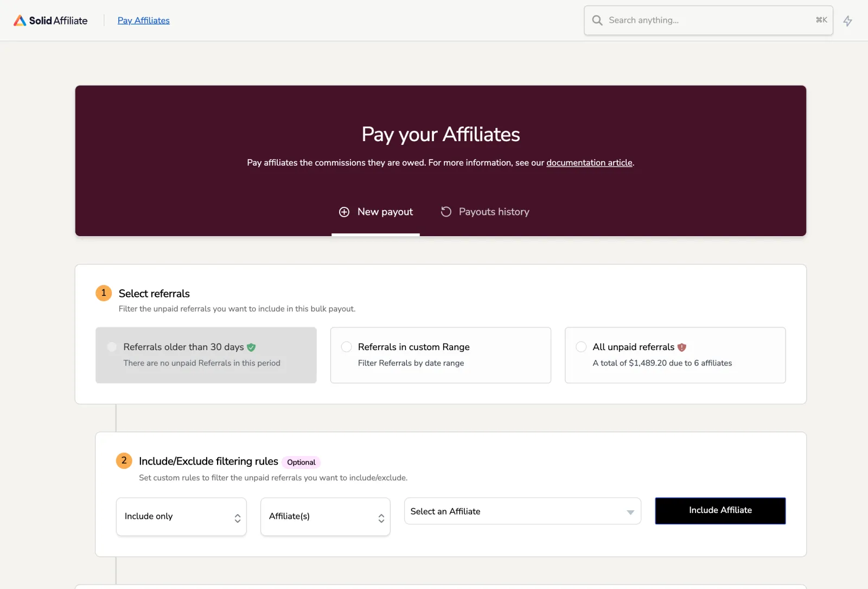
Task: Open the Affiliate(s) type dropdown
Action: (x=325, y=517)
